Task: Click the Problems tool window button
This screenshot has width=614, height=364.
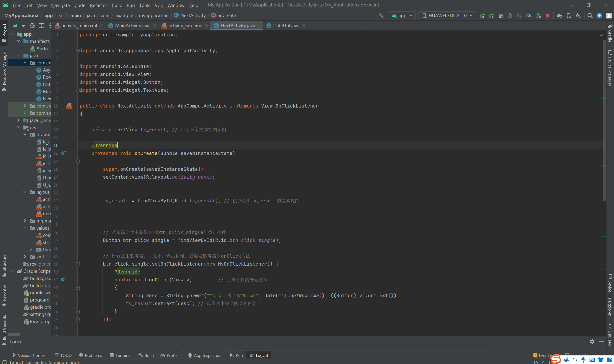Action: point(90,355)
